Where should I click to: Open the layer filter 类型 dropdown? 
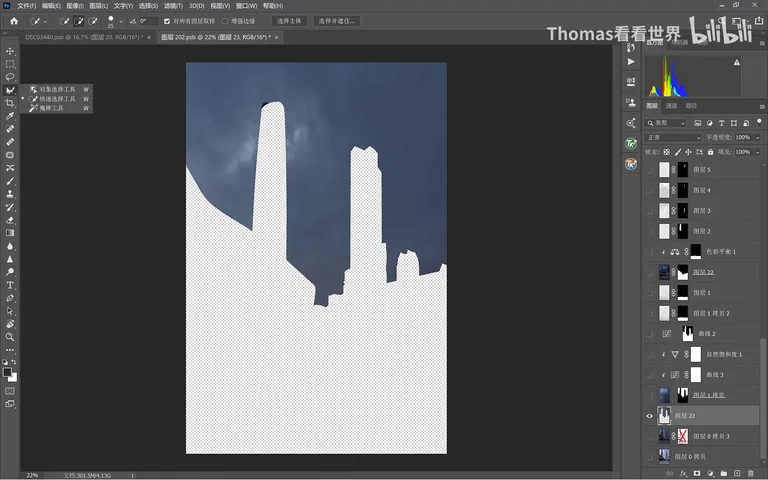click(666, 123)
